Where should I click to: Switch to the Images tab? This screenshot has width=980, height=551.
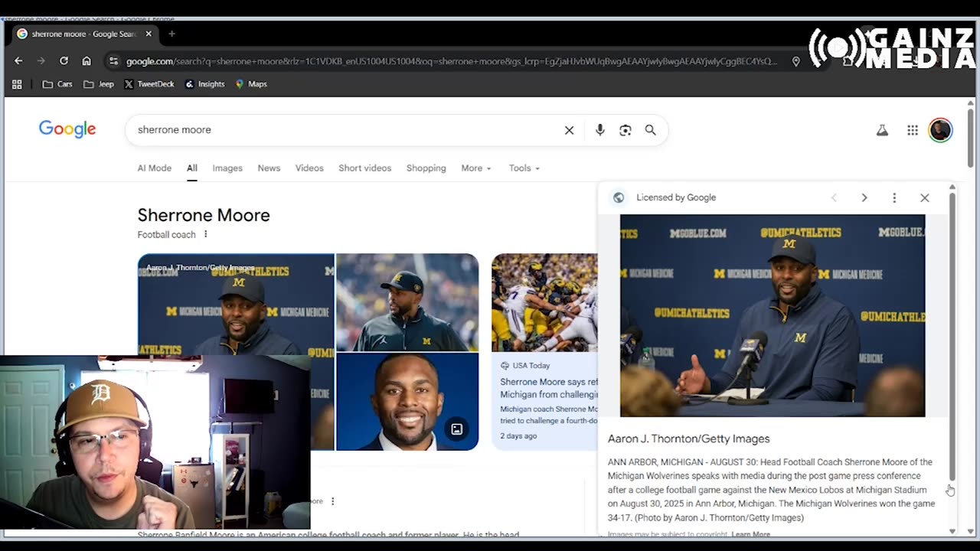click(227, 168)
